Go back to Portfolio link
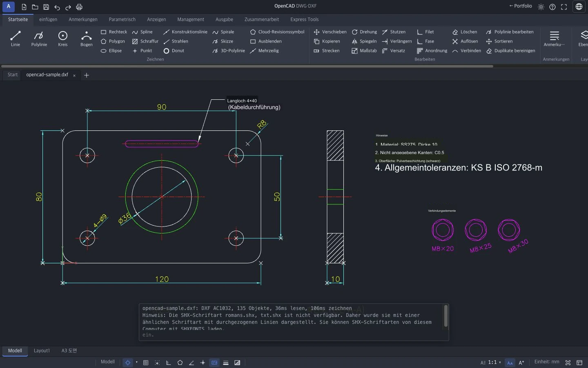 521,6
